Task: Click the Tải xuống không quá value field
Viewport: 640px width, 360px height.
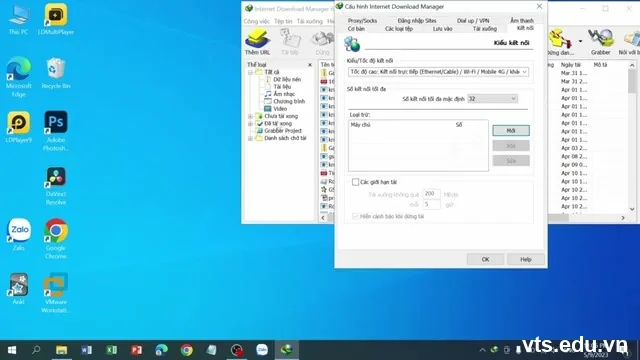Action: click(431, 194)
